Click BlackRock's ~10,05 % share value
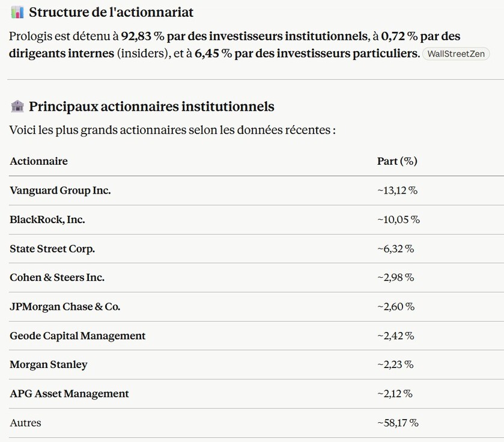This screenshot has height=442, width=504. pos(398,219)
